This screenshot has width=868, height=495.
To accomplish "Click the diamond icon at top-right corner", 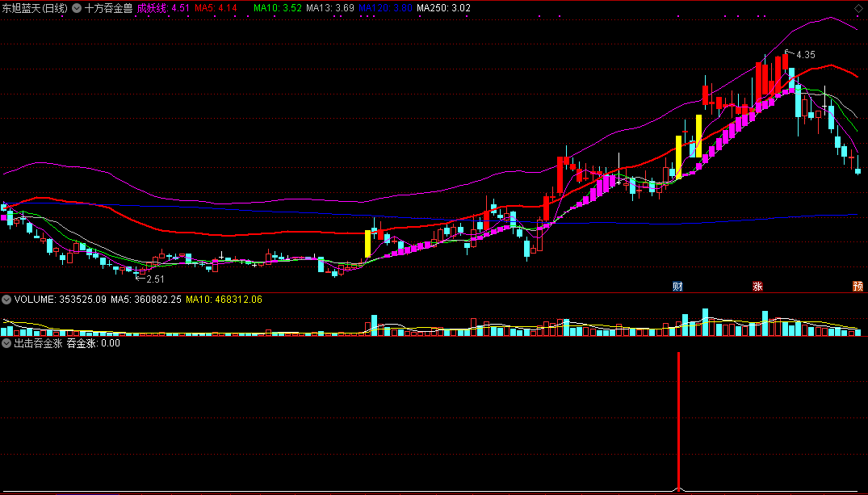I will pos(858,8).
